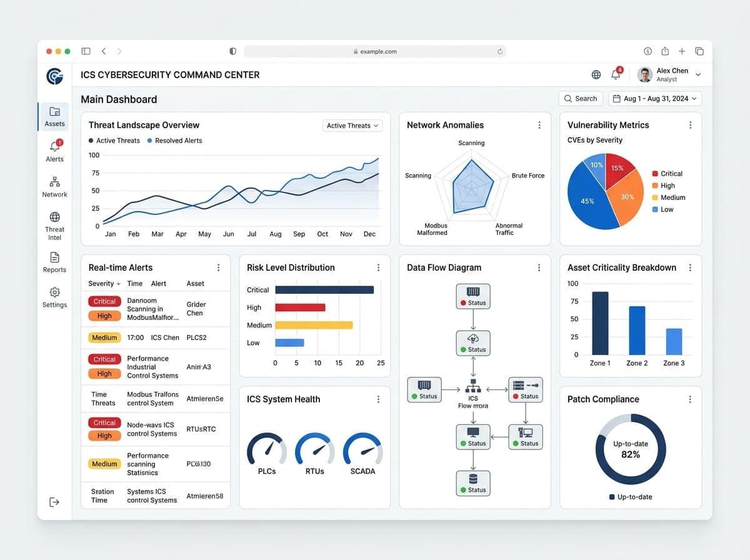
Task: Click the RTUsRTC asset cell
Action: click(x=201, y=429)
